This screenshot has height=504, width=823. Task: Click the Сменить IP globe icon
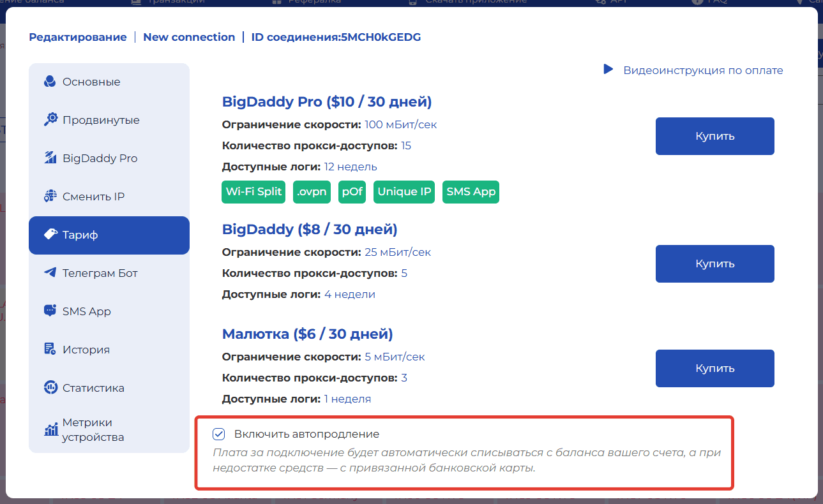point(50,196)
